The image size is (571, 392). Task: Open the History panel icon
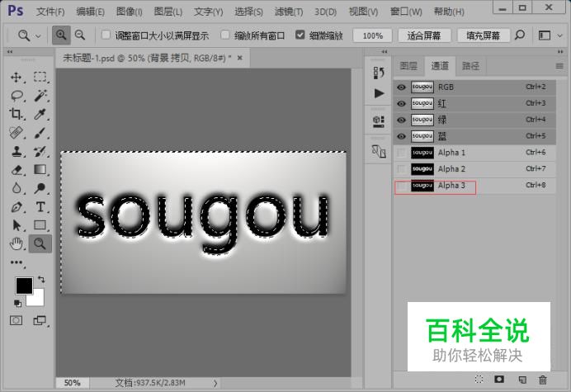[x=379, y=73]
